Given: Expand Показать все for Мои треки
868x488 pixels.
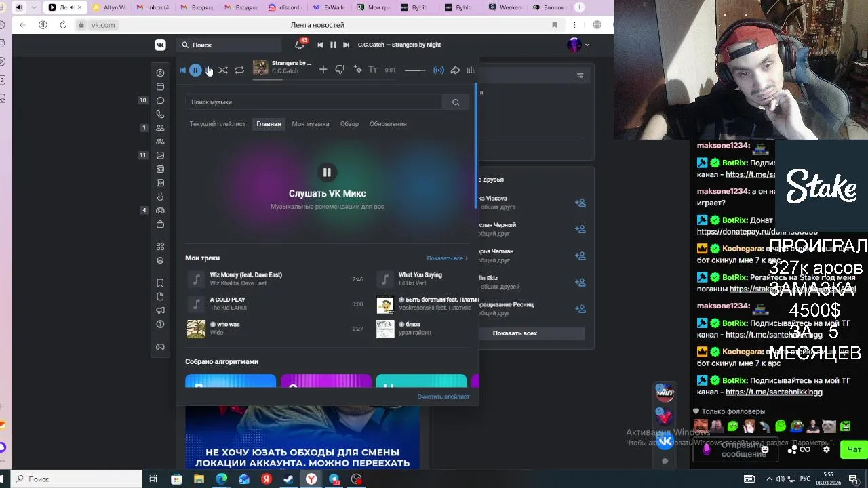Looking at the screenshot, I should tap(447, 258).
